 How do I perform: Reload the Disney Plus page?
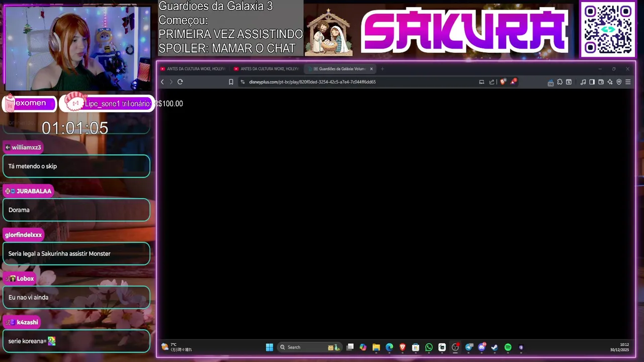(x=180, y=82)
